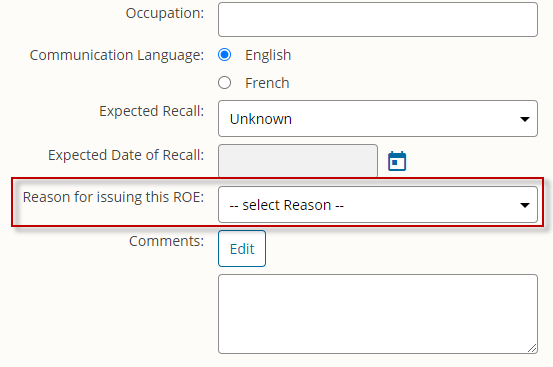Open the select Reason dropdown
553x367 pixels.
point(378,204)
